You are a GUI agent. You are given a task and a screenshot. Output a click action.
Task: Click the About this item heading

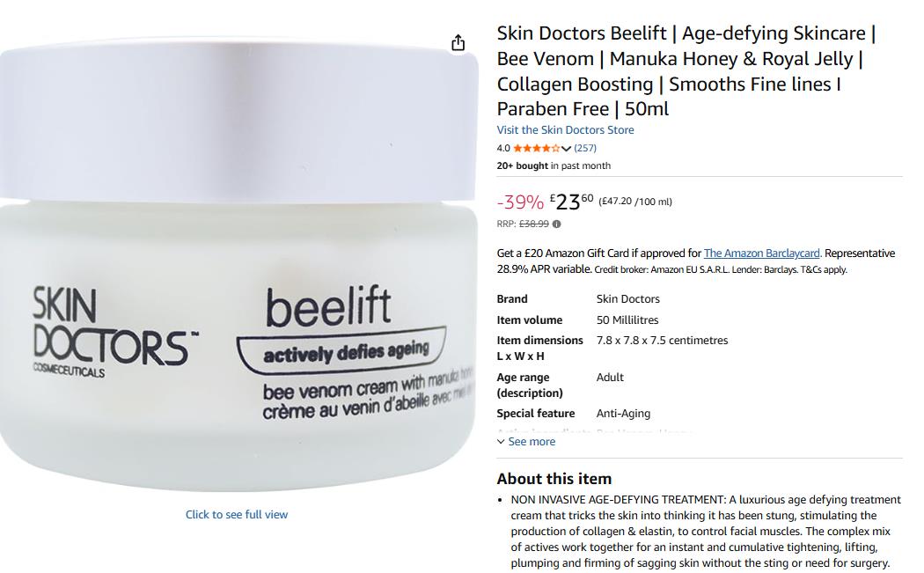pyautogui.click(x=554, y=479)
